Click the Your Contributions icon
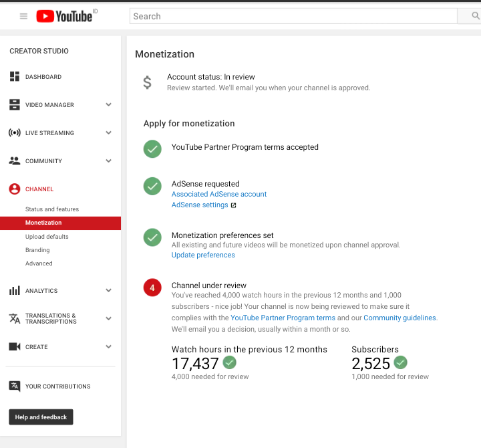Viewport: 481px width, 448px height. (x=15, y=386)
